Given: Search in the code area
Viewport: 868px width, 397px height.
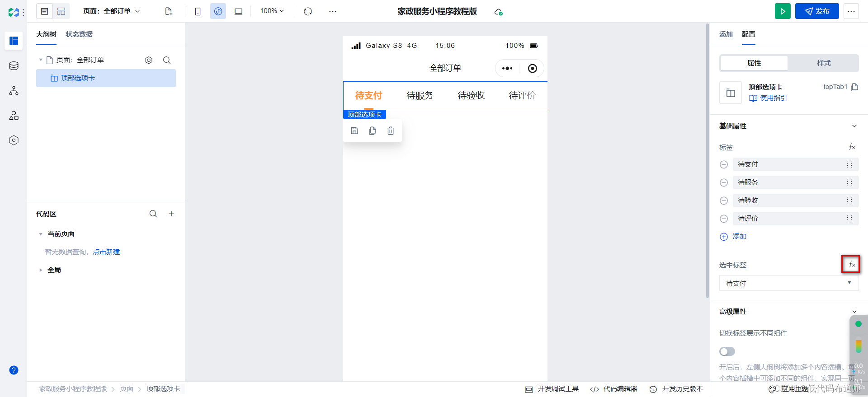Looking at the screenshot, I should point(153,214).
